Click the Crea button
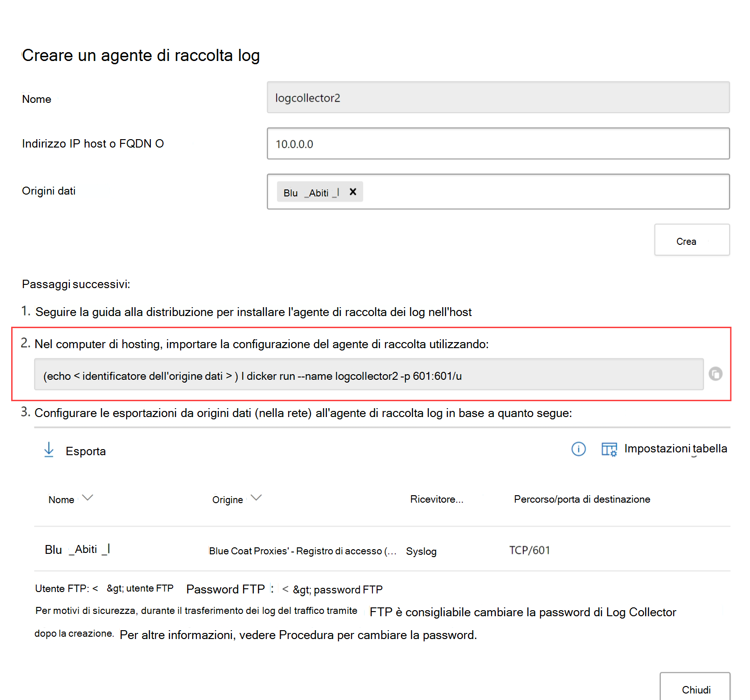Image resolution: width=750 pixels, height=700 pixels. (x=692, y=240)
